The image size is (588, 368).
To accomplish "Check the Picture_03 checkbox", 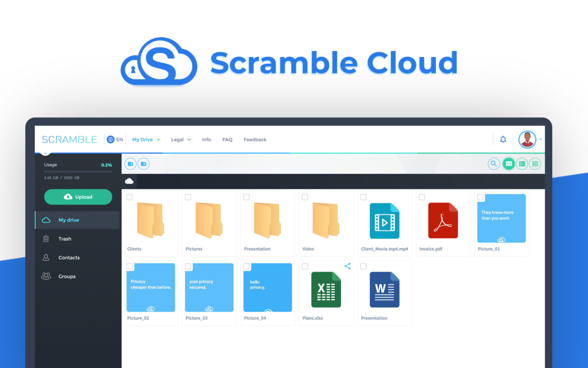I will tap(188, 266).
